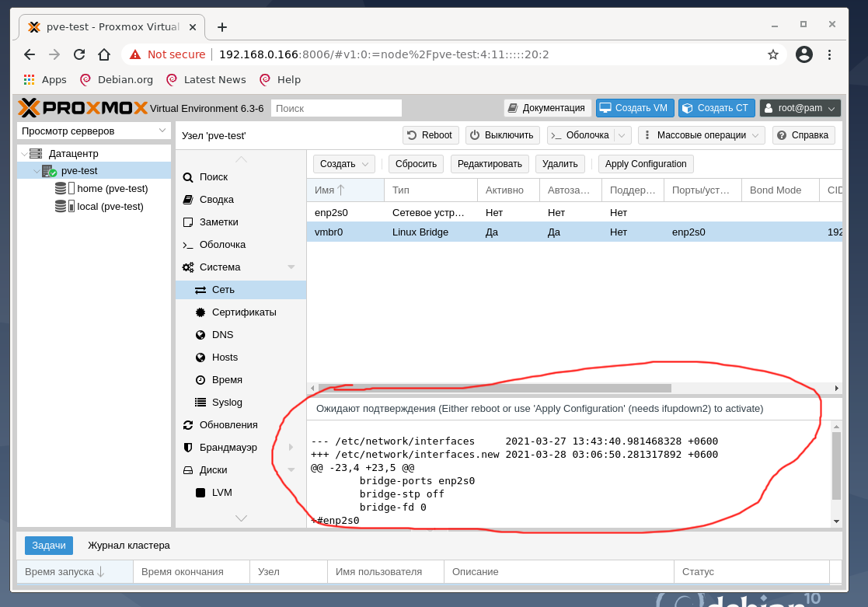Expand Брандмауэр submenu arrow
Screen dimensions: 868x607
click(291, 448)
